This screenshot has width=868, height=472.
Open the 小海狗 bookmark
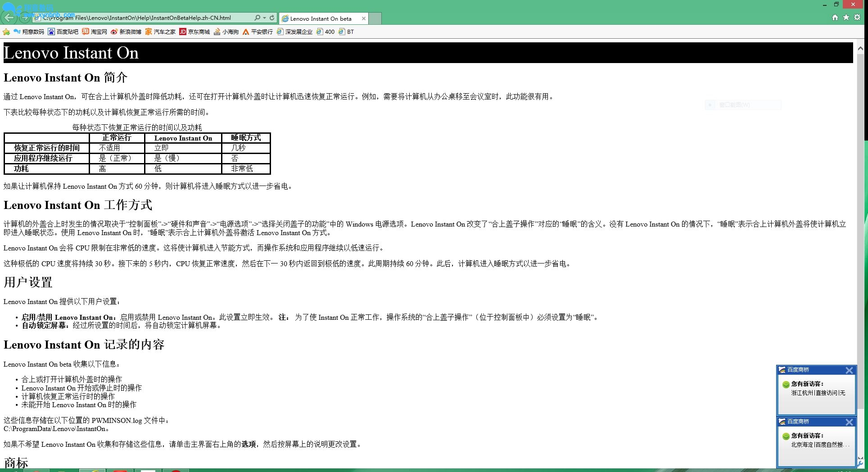(226, 32)
